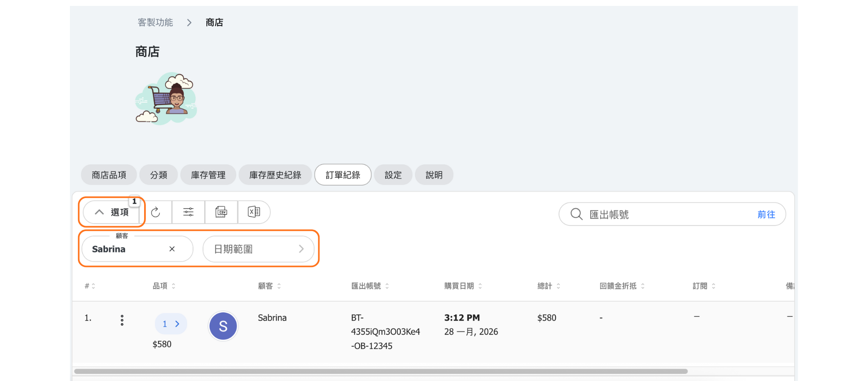Switch to the 庫存管理 tab
Image resolution: width=868 pixels, height=381 pixels.
point(208,175)
